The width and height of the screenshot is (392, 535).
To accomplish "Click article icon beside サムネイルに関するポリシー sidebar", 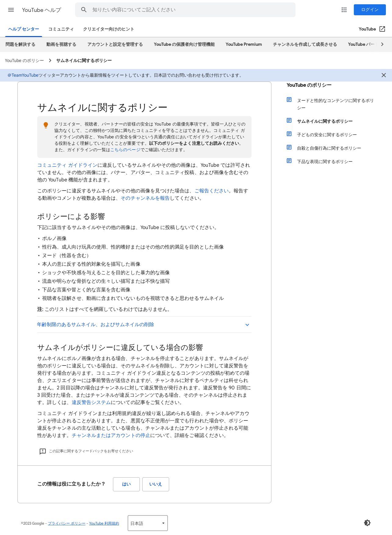I will (x=289, y=120).
